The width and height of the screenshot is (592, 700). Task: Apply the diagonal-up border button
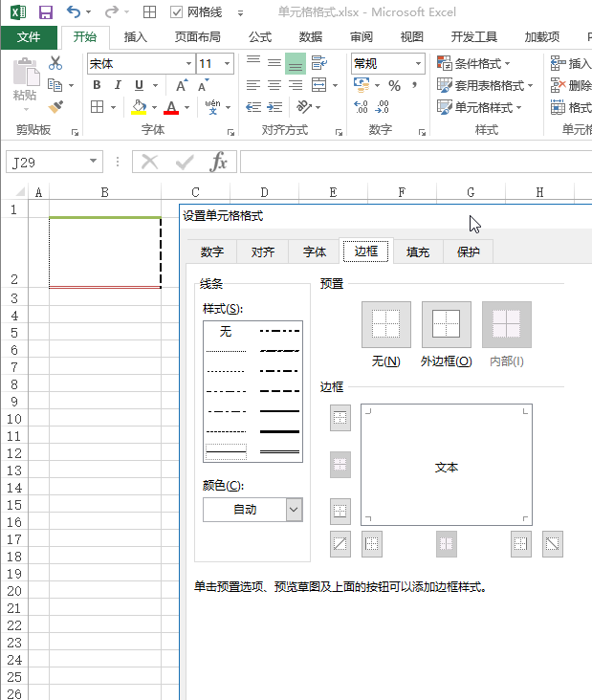[340, 544]
